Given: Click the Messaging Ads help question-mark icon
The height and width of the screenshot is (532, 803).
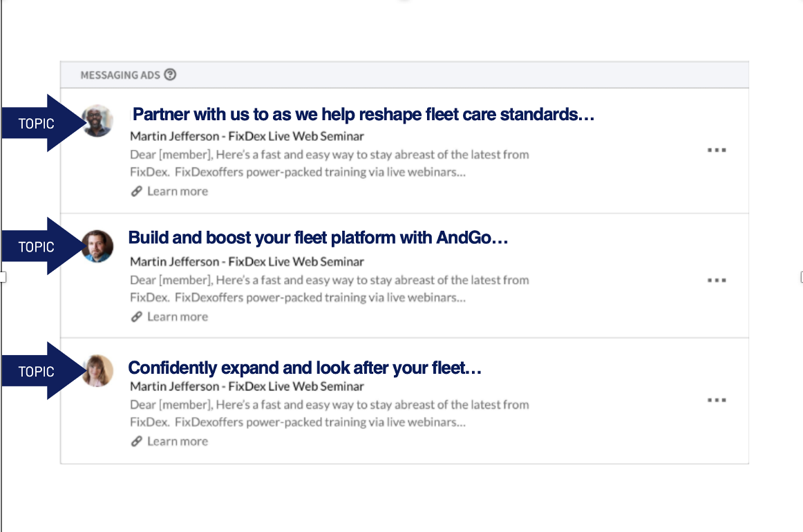Looking at the screenshot, I should [170, 75].
